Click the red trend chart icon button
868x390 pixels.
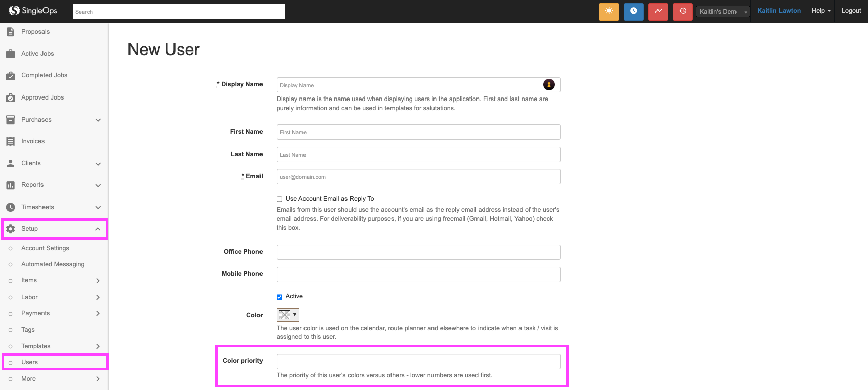(x=658, y=11)
